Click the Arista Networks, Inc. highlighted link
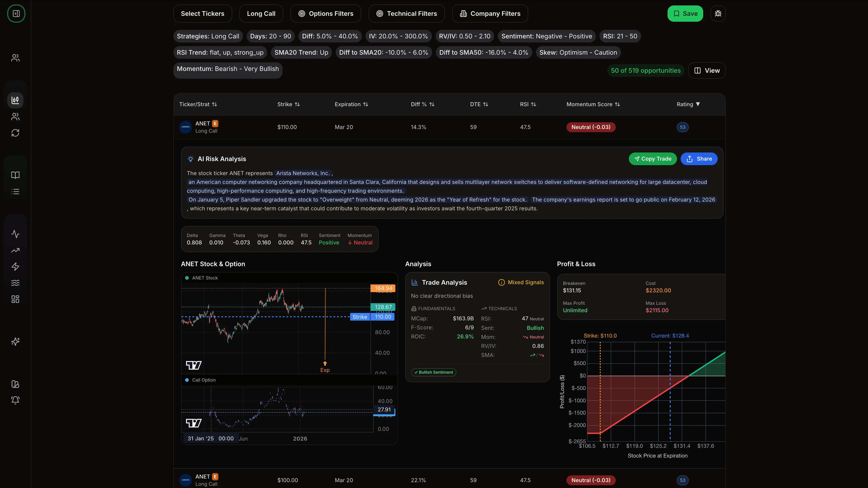 pyautogui.click(x=303, y=173)
